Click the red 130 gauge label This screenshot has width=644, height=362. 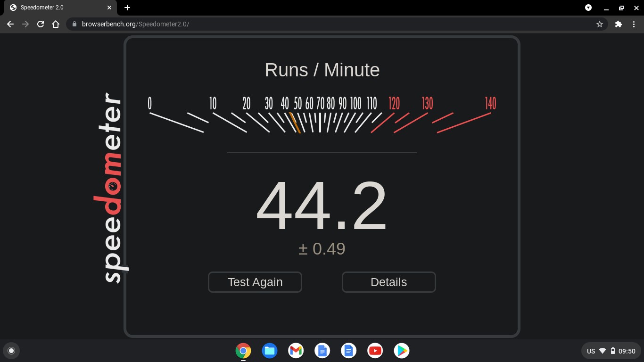tap(427, 103)
